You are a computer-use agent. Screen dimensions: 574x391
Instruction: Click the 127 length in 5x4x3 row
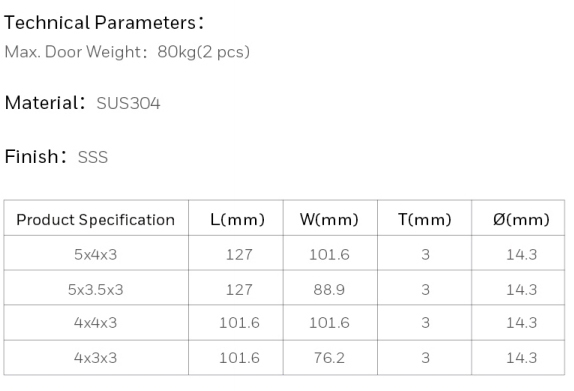239,254
